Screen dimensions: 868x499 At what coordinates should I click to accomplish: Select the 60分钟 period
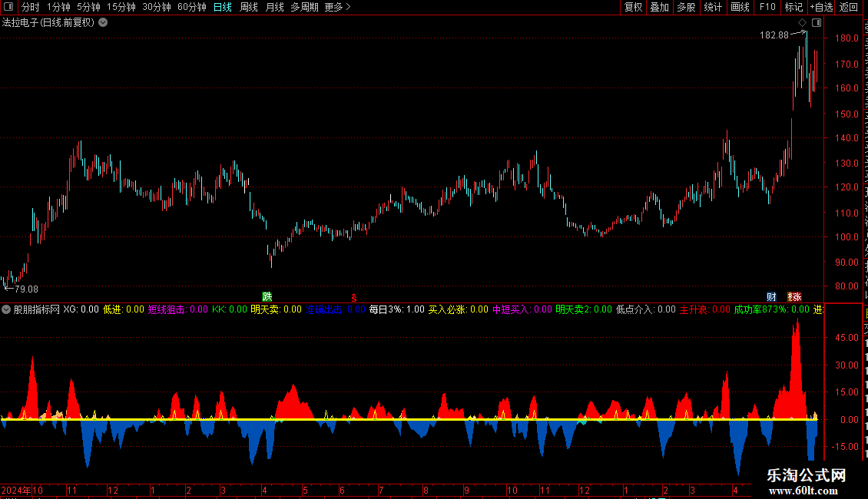click(x=191, y=7)
